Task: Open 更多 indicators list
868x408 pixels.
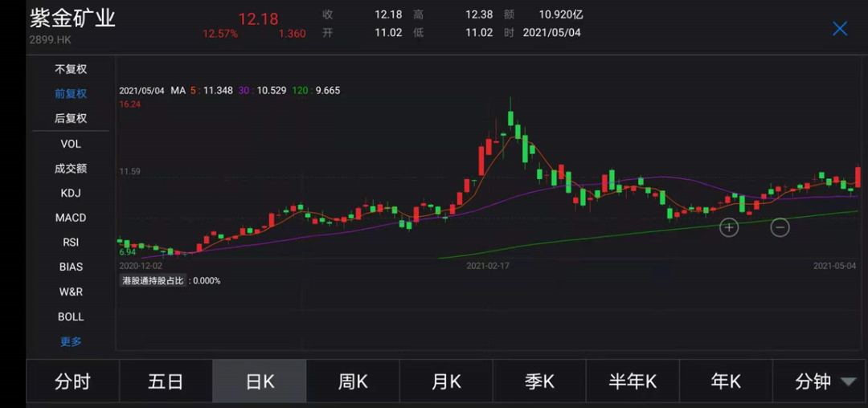Action: (x=71, y=341)
